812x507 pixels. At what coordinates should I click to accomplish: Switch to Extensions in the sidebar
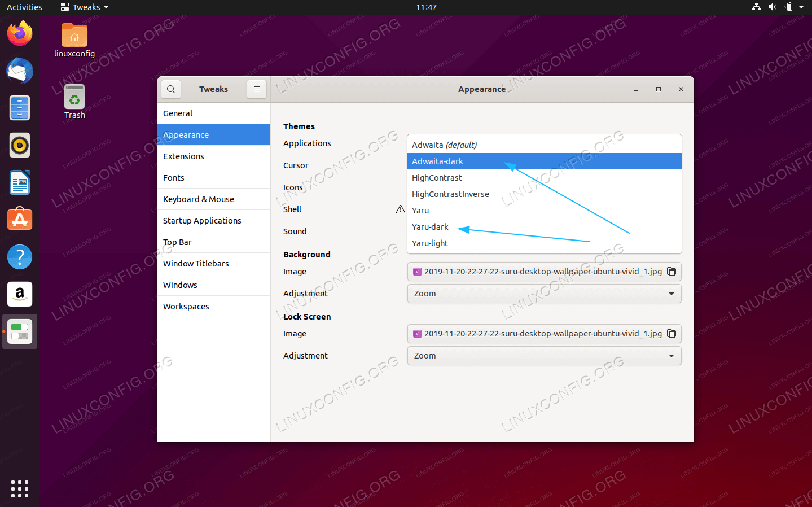183,156
